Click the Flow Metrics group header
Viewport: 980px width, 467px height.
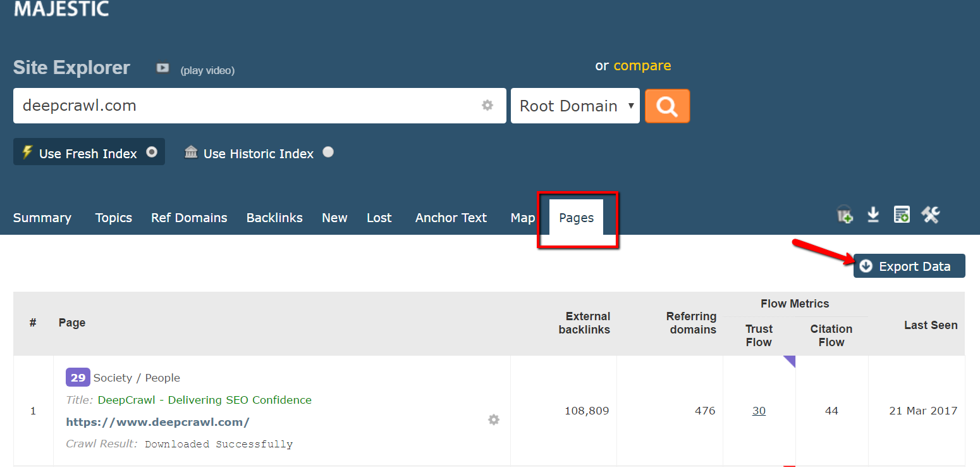795,304
